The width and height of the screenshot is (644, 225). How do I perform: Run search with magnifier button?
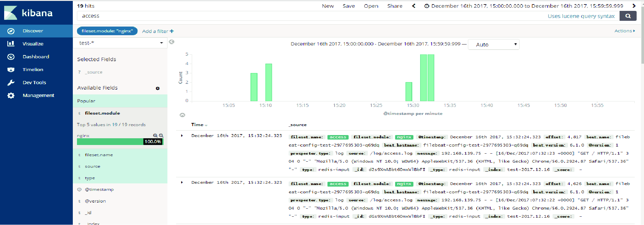(628, 16)
